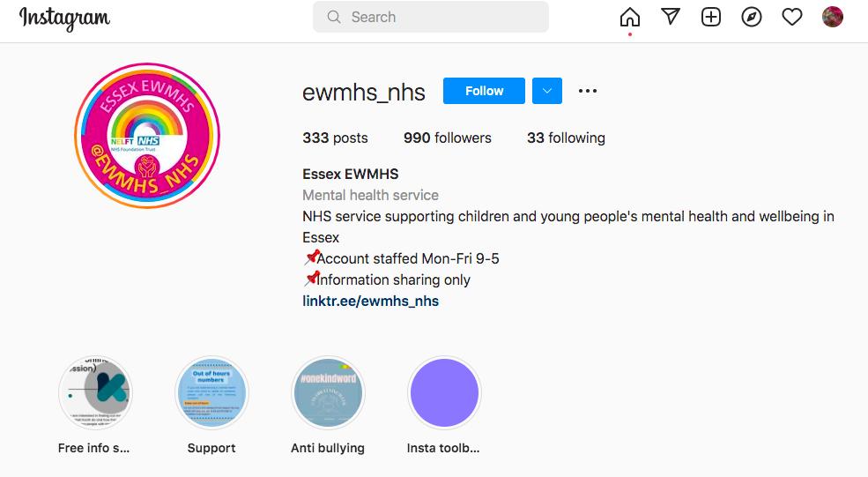868x477 pixels.
Task: Open the Insta toolb... purple highlight
Action: 444,392
